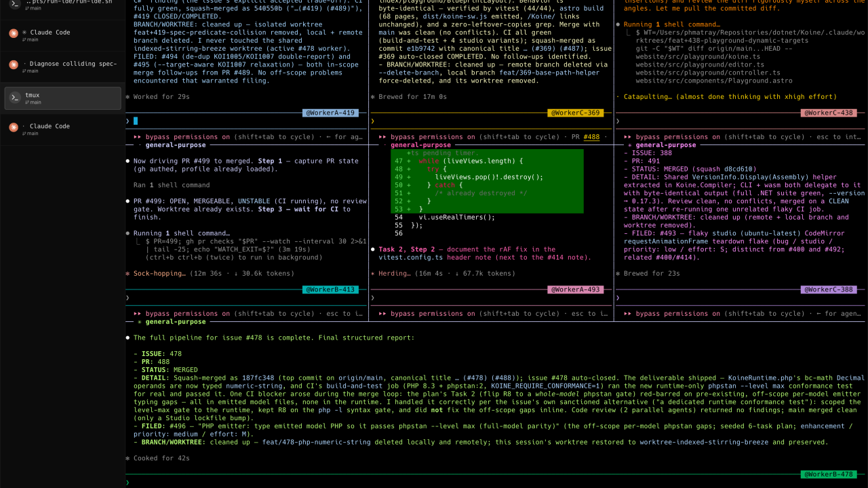Click 'bypass permissions on' under WorkerC-369 prompt
The width and height of the screenshot is (868, 488).
(433, 137)
